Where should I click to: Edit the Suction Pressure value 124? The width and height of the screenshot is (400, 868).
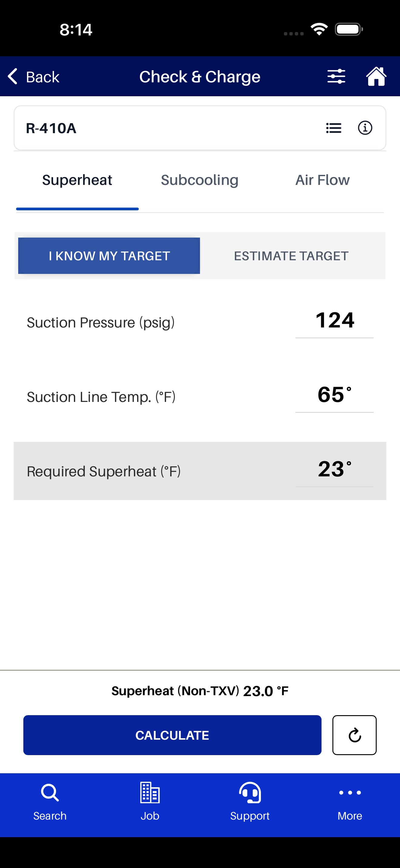[335, 321]
